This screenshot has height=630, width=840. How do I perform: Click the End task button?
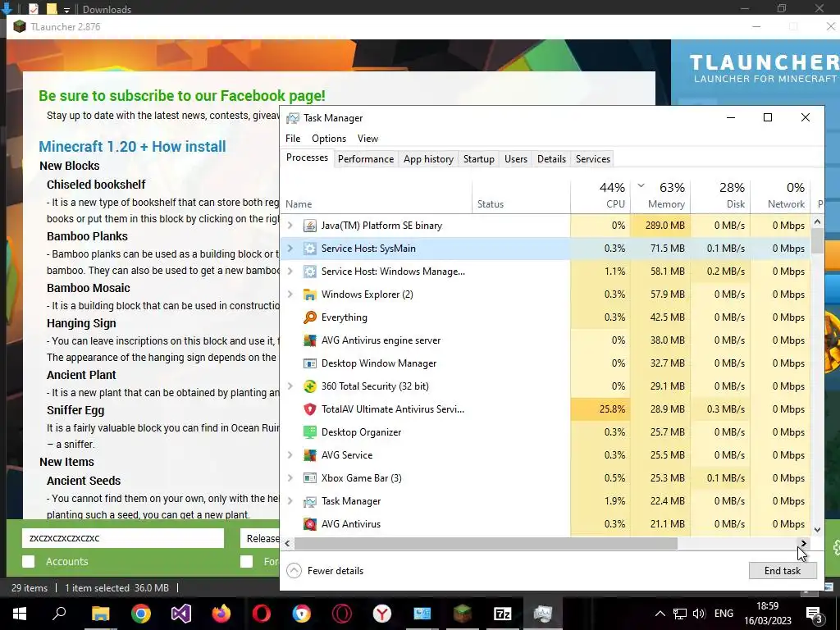coord(782,571)
